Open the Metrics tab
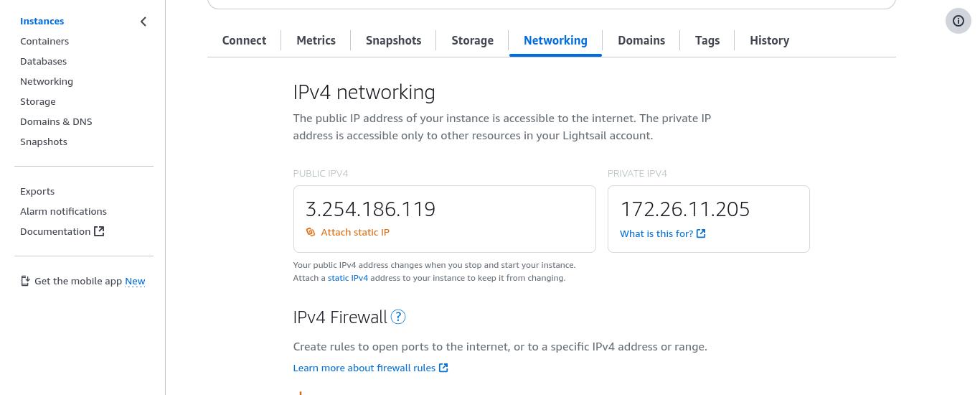Viewport: 980px width, 395px height. (316, 40)
